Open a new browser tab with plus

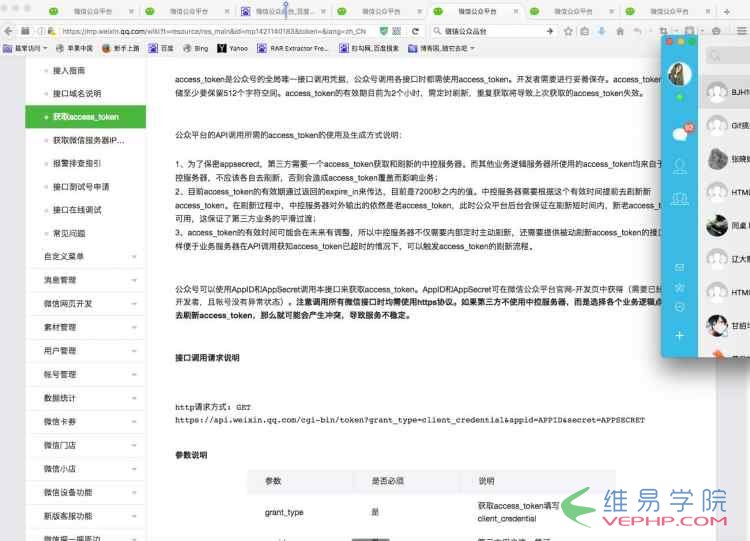pyautogui.click(x=727, y=11)
